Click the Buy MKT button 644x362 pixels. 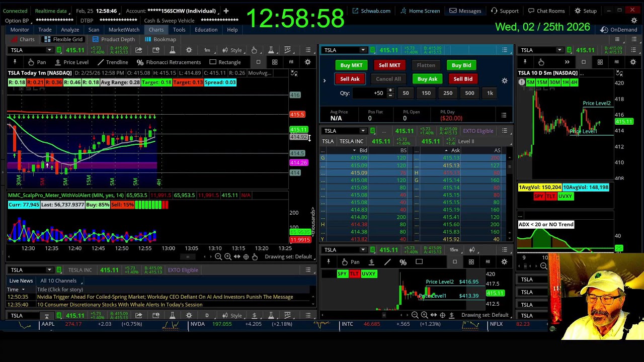click(351, 65)
